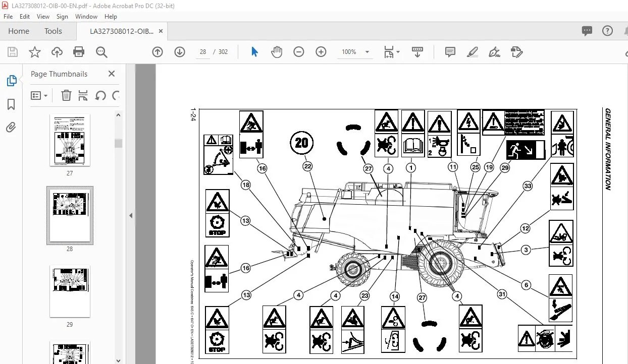Switch to the Home tab
Viewport: 628px width, 364px height.
[19, 31]
